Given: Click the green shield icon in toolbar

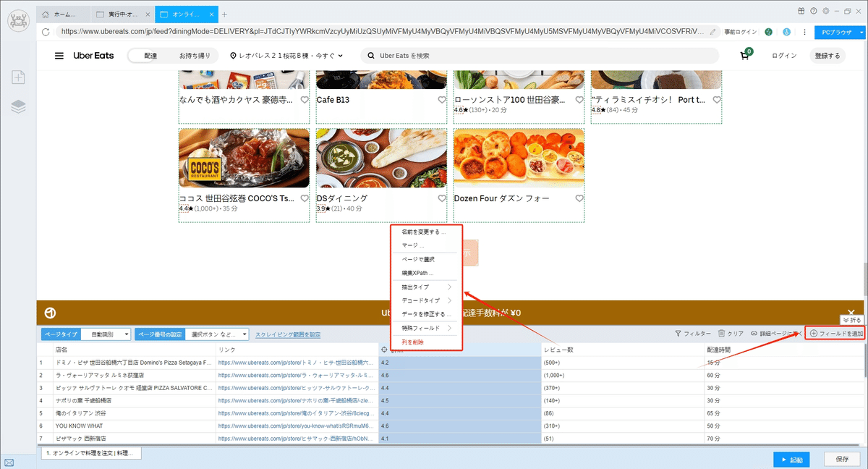Looking at the screenshot, I should click(x=768, y=32).
